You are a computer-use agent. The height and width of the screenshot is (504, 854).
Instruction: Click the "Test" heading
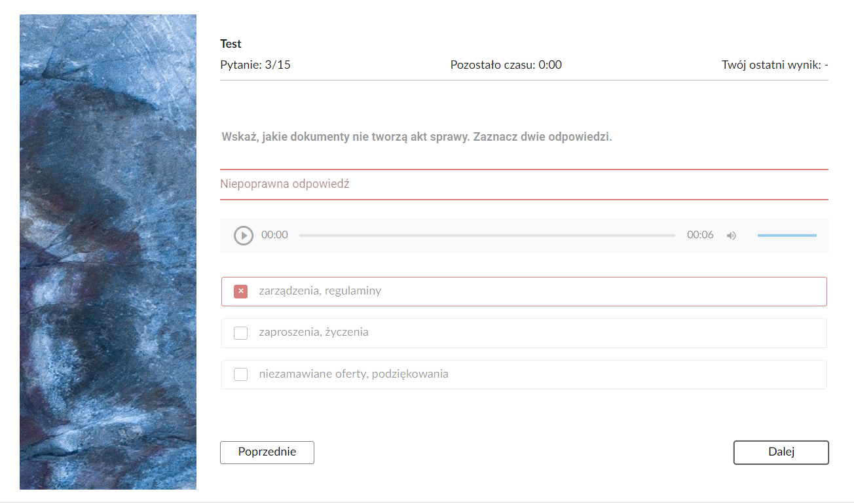pos(231,44)
